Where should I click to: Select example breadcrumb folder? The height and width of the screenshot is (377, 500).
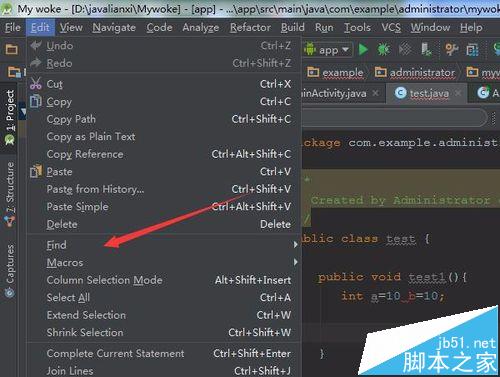point(336,72)
